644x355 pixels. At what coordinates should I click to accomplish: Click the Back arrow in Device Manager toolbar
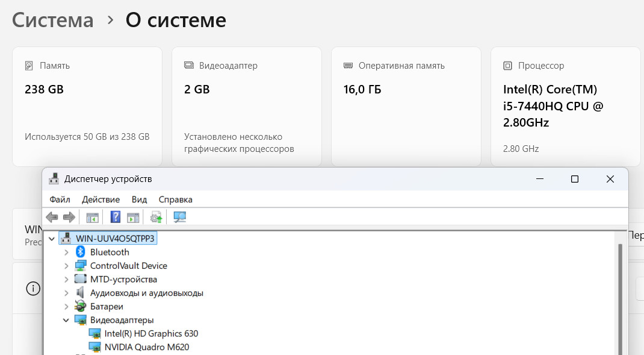pyautogui.click(x=52, y=217)
